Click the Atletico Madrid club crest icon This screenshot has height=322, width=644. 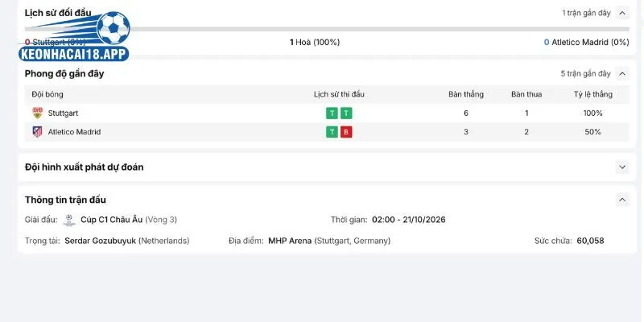click(37, 132)
